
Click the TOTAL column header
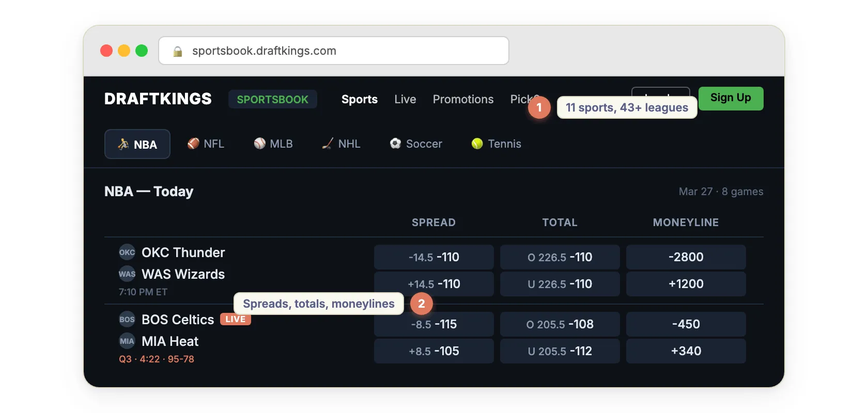pos(560,223)
